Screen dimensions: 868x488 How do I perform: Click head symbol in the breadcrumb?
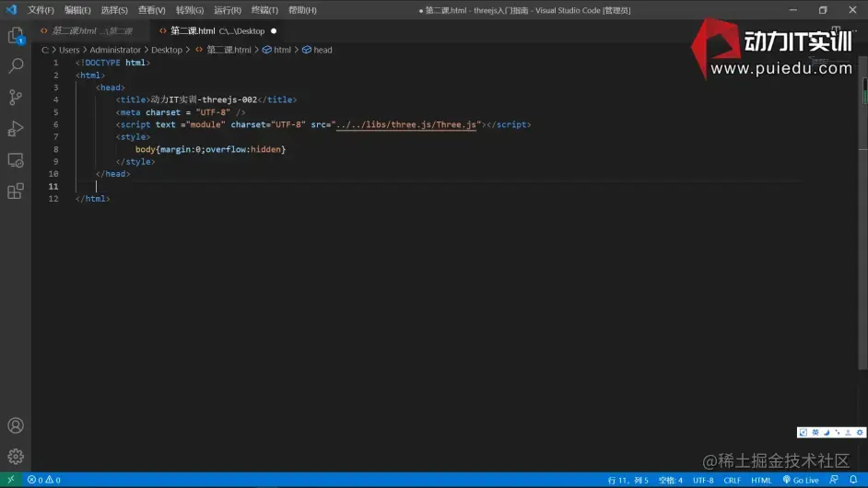317,50
